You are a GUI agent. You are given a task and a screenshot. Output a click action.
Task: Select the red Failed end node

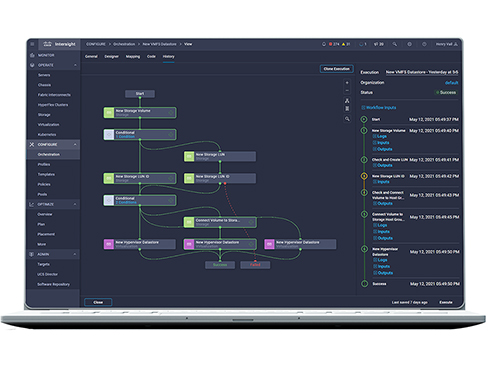255,265
